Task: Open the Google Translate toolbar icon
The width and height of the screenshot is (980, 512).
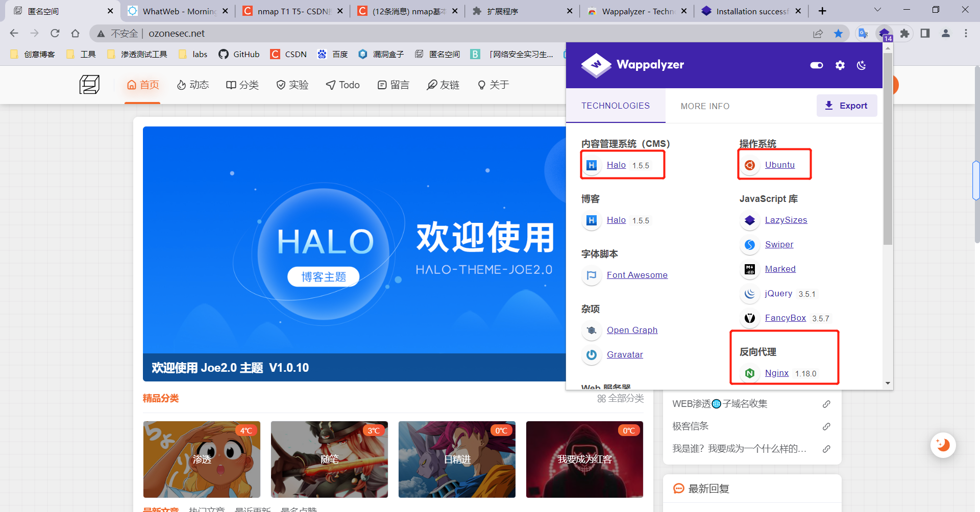Action: click(x=863, y=33)
